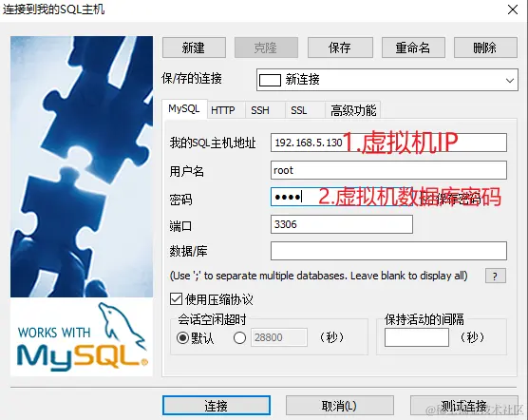The image size is (528, 420).
Task: Click the 数据/库 input field
Action: click(x=388, y=251)
